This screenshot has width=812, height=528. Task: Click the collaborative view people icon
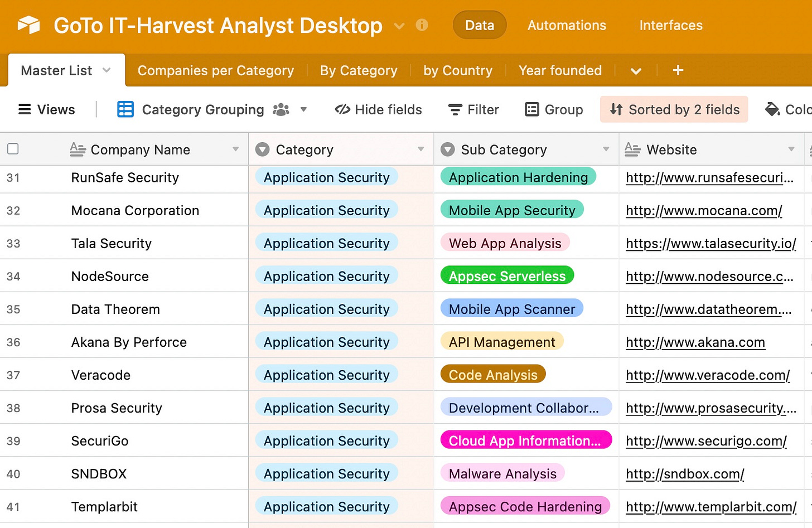[281, 109]
